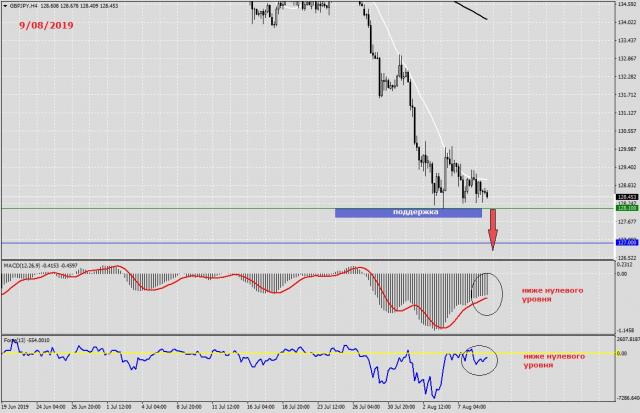The height and width of the screenshot is (413, 640).
Task: Click the blue 127.000 price level tag
Action: click(627, 243)
